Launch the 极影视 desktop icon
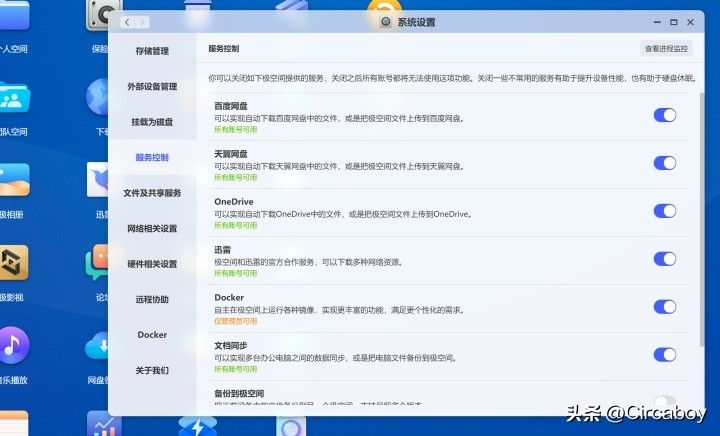Viewport: 720px width, 436px height. coord(14,263)
